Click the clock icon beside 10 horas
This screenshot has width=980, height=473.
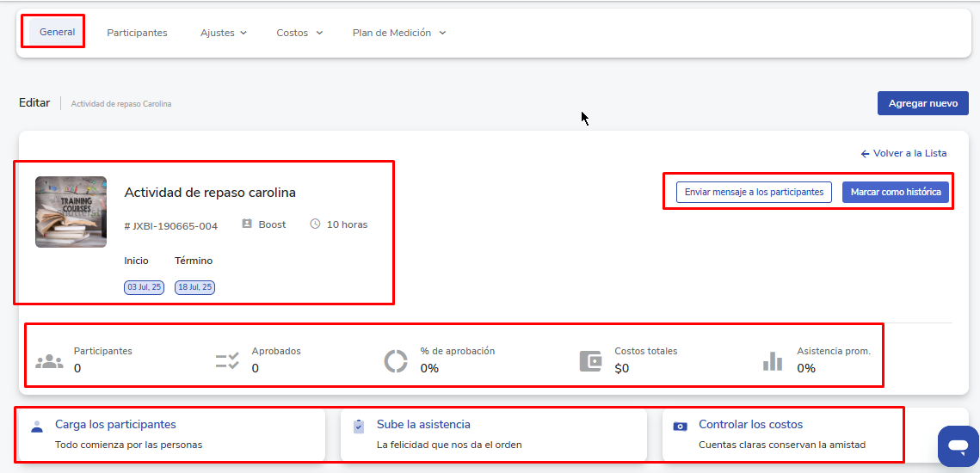click(315, 224)
